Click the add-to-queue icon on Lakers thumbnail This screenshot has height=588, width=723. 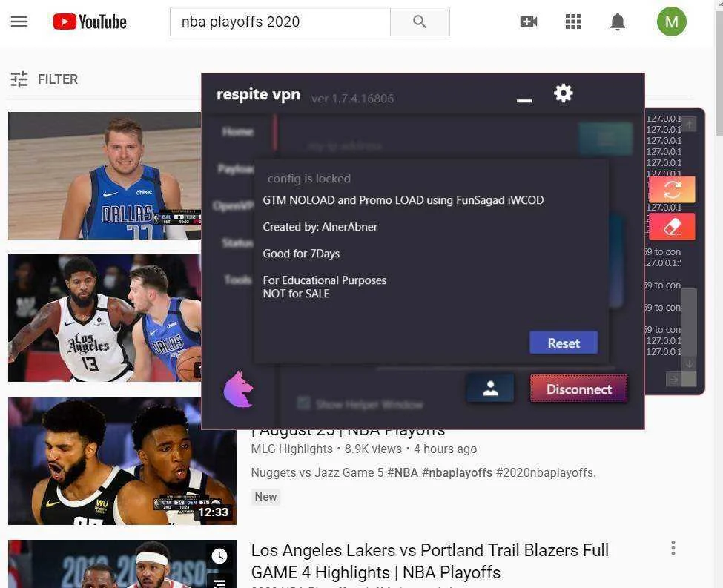[x=219, y=582]
